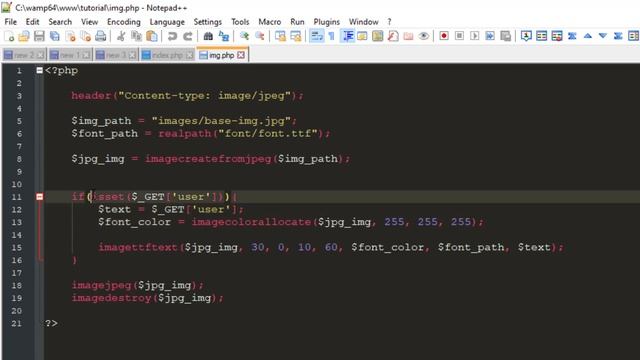The width and height of the screenshot is (640, 360).
Task: Close the img.php tab
Action: pos(241,55)
